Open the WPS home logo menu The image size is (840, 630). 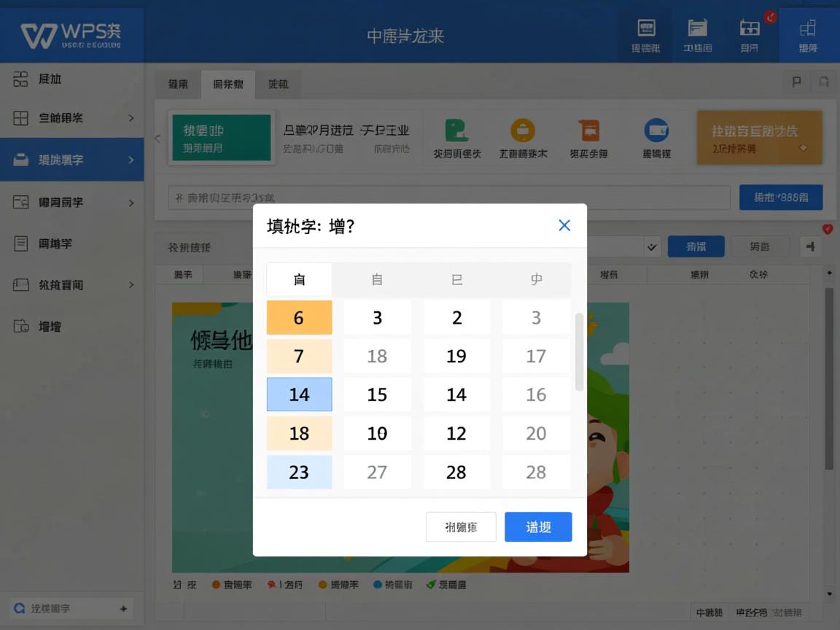click(x=71, y=34)
